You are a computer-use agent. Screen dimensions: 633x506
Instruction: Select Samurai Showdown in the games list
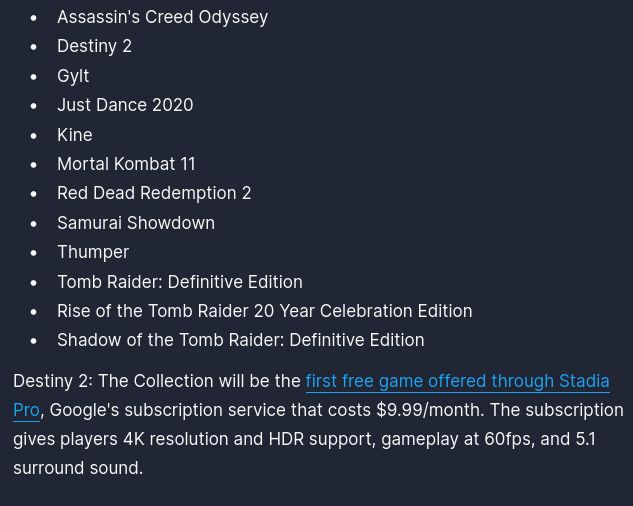[x=136, y=223]
